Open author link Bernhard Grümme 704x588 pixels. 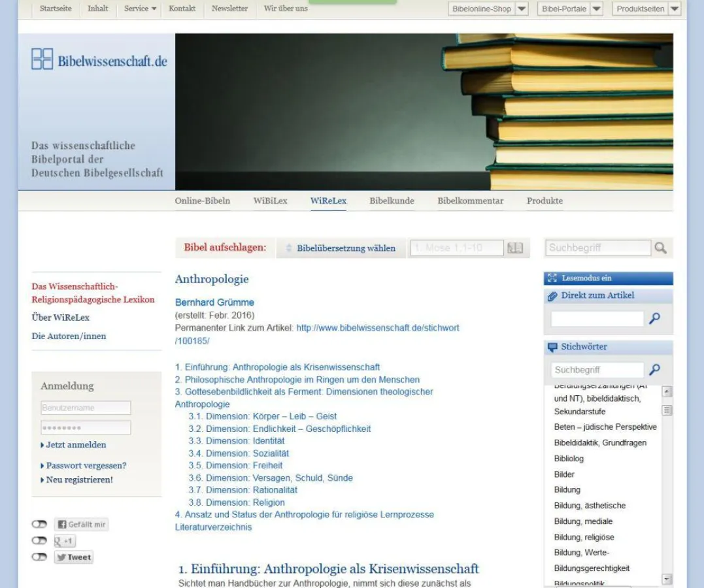(214, 302)
